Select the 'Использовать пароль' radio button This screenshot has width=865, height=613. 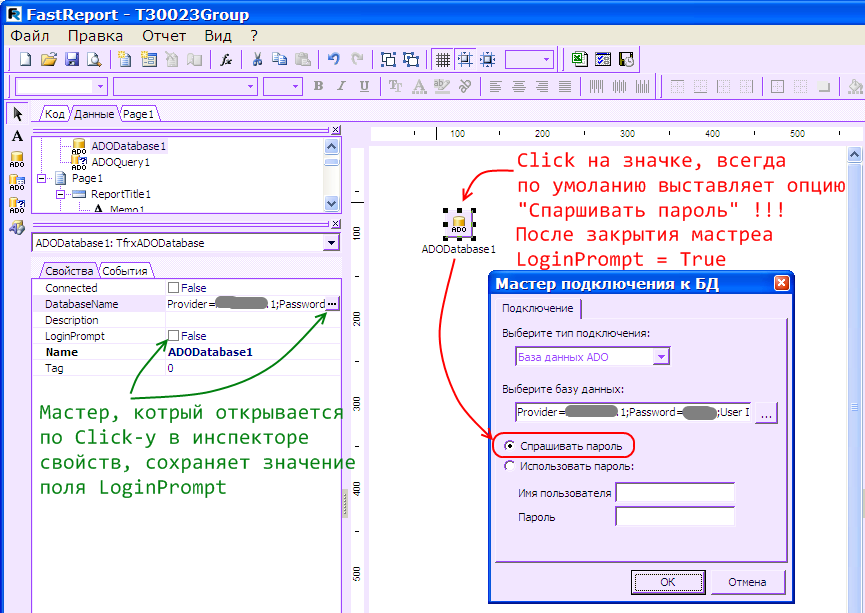(x=509, y=466)
